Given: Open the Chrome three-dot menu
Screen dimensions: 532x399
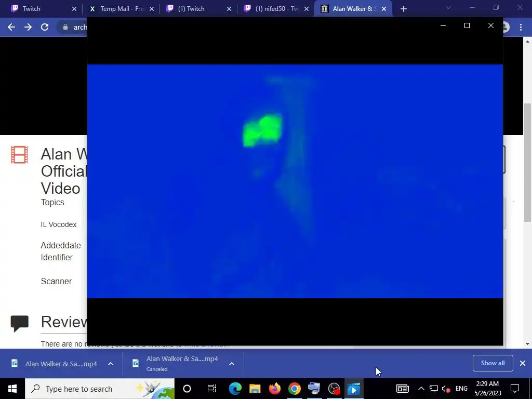Looking at the screenshot, I should point(521,27).
